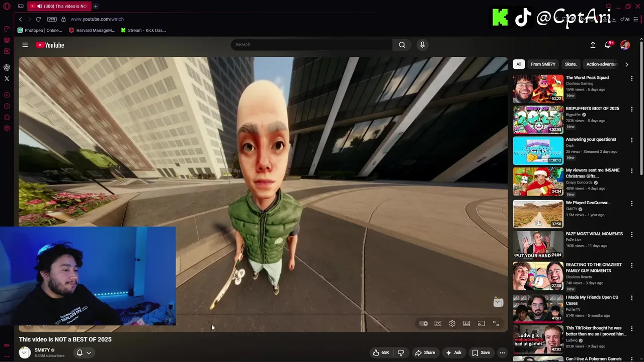Open YouTube notifications bell
This screenshot has width=644, height=362.
608,45
